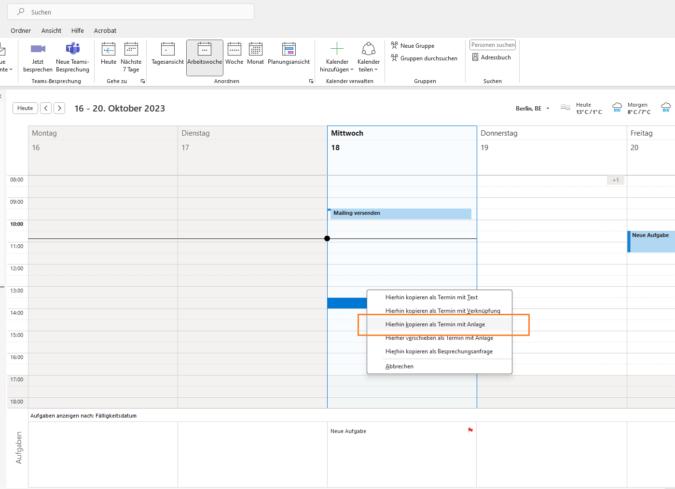This screenshot has width=675, height=489.
Task: Focus the Personen suchen field
Action: point(492,45)
